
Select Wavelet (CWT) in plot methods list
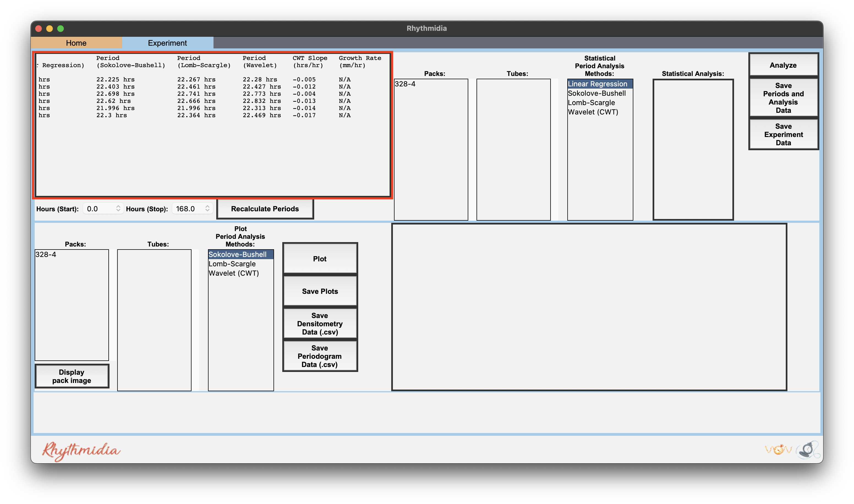pos(240,273)
